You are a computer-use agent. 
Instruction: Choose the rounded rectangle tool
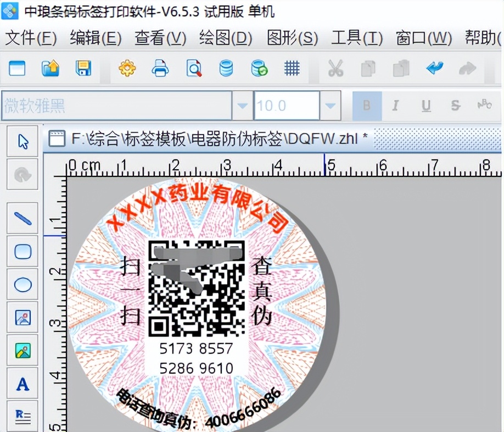(22, 251)
